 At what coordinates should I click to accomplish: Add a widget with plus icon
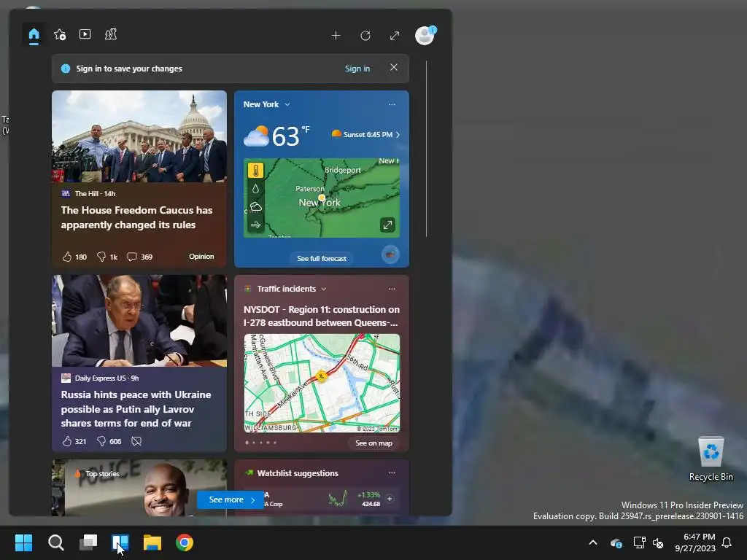(x=336, y=35)
